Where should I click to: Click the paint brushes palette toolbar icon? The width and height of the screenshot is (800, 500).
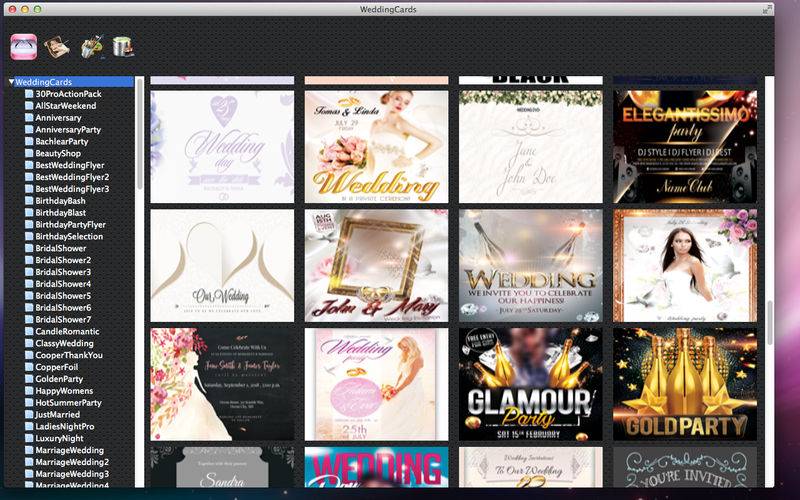[91, 47]
